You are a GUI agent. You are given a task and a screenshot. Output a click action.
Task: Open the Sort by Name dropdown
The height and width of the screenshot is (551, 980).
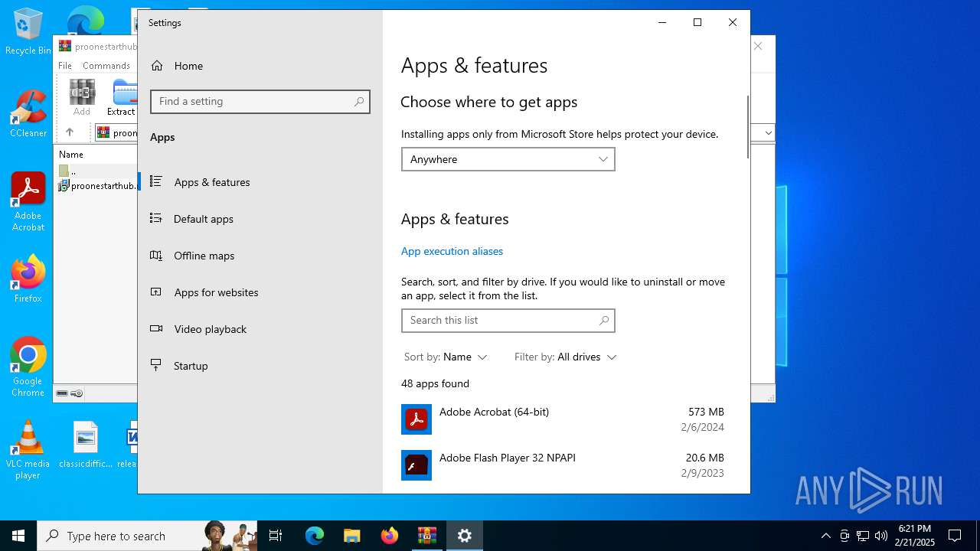click(446, 357)
